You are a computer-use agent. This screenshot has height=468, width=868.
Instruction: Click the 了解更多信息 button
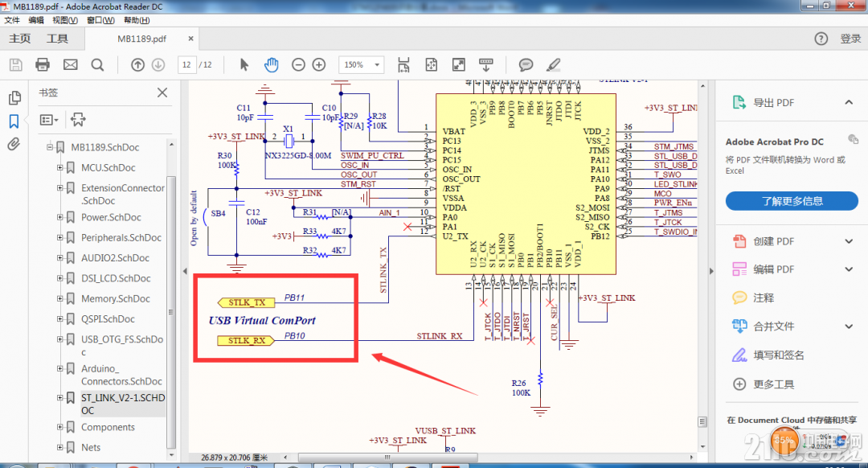coord(792,201)
